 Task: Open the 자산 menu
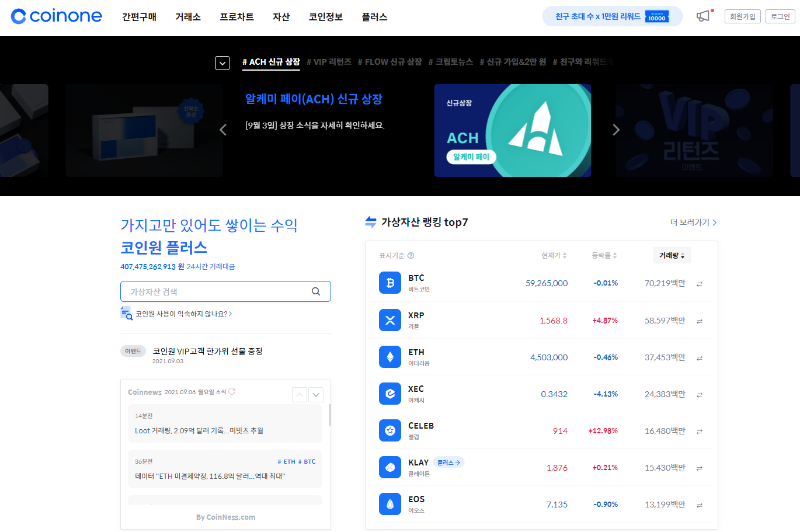pos(281,17)
